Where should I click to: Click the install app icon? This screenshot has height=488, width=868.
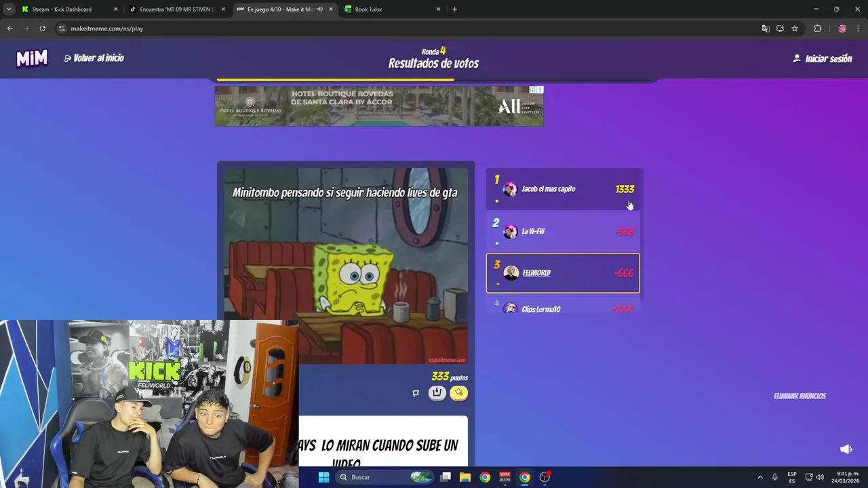tap(780, 28)
